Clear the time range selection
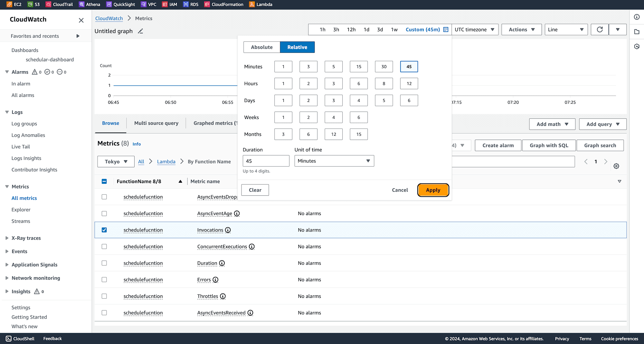The height and width of the screenshot is (344, 644). click(x=255, y=190)
